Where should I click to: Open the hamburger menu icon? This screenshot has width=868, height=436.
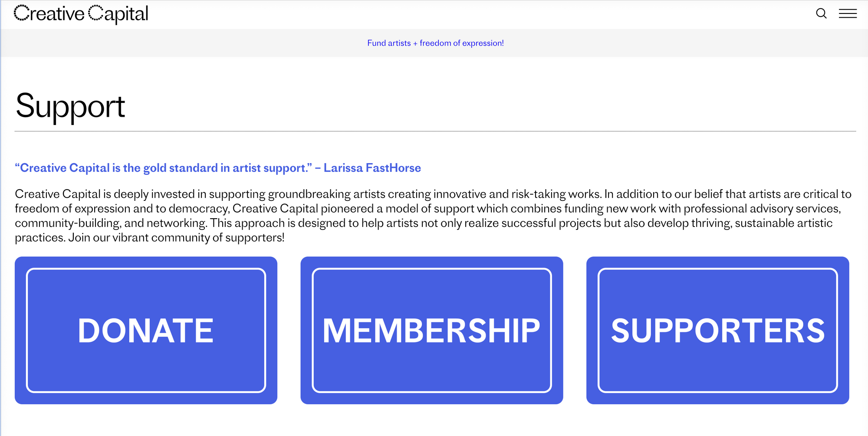[848, 13]
